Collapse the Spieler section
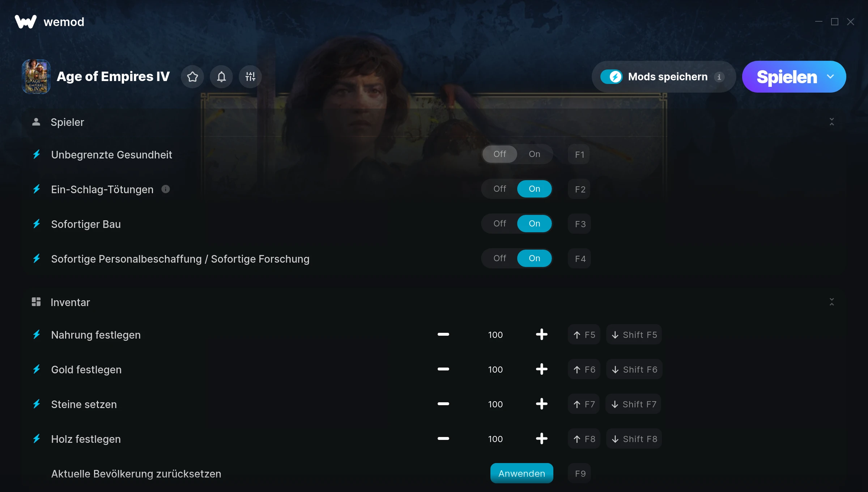Screen dimensions: 868x492 831,122
